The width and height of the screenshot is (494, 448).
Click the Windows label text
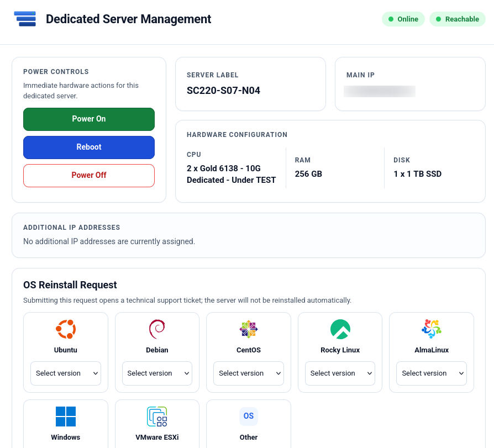click(x=66, y=438)
